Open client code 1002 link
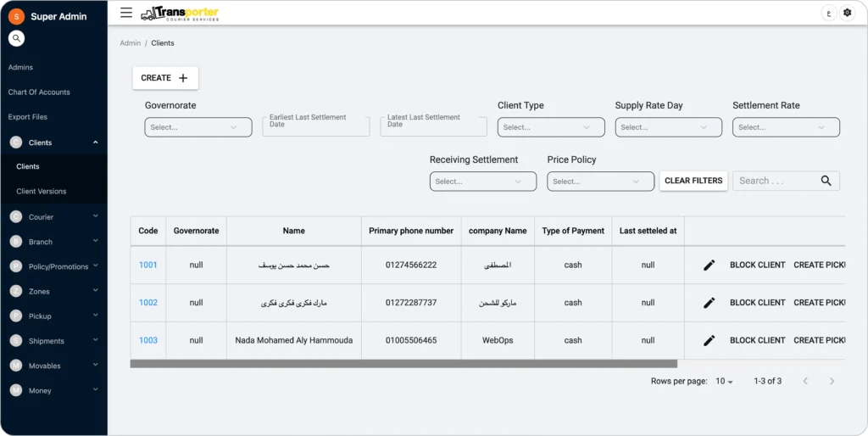This screenshot has height=436, width=868. [x=148, y=303]
